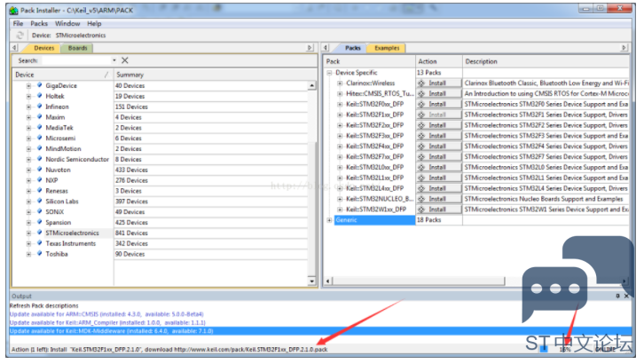
Task: Expand the Keil::STM32F4xx_DFP pack node
Action: tap(340, 146)
